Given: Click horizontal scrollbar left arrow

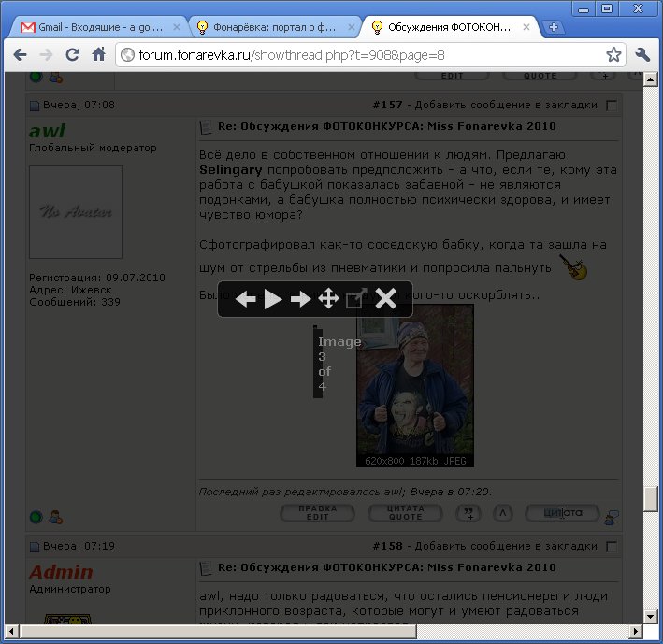Looking at the screenshot, I should coord(11,632).
